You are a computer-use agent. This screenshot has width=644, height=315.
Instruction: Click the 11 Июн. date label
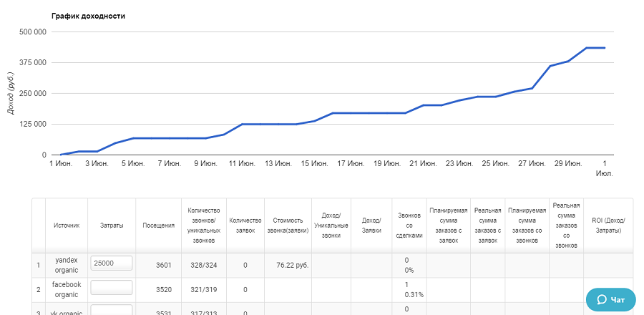pyautogui.click(x=242, y=164)
